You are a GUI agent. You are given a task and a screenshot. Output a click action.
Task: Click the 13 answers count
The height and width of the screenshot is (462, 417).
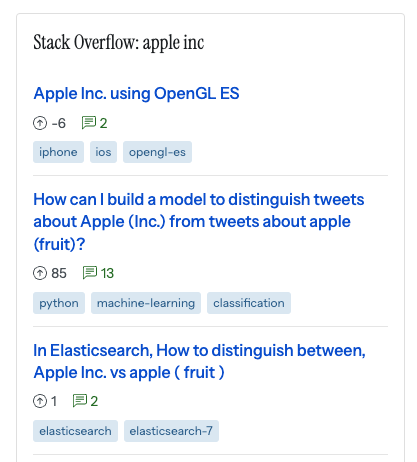point(107,273)
